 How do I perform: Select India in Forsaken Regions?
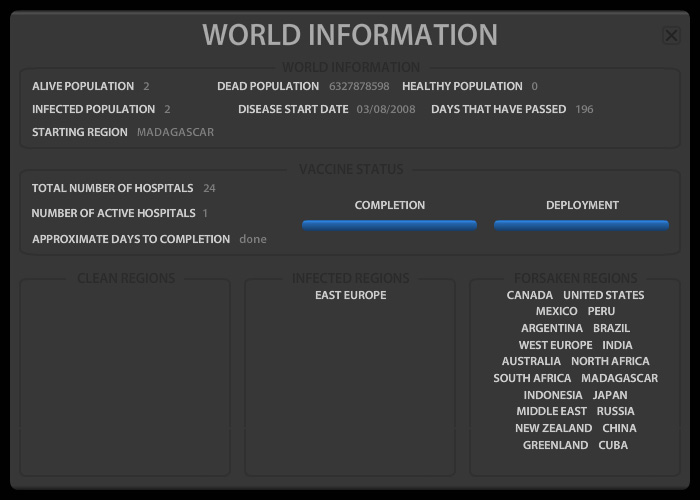(617, 345)
